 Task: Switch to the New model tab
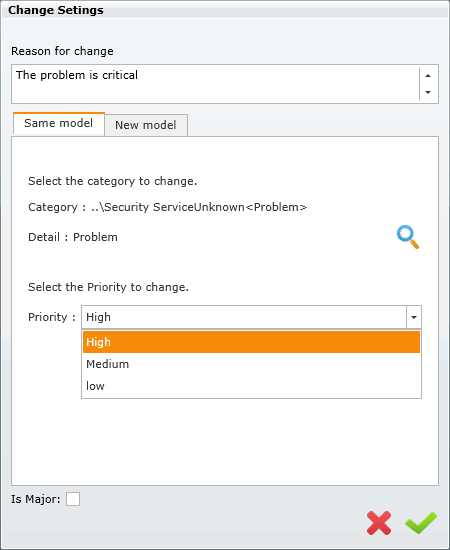pyautogui.click(x=146, y=125)
